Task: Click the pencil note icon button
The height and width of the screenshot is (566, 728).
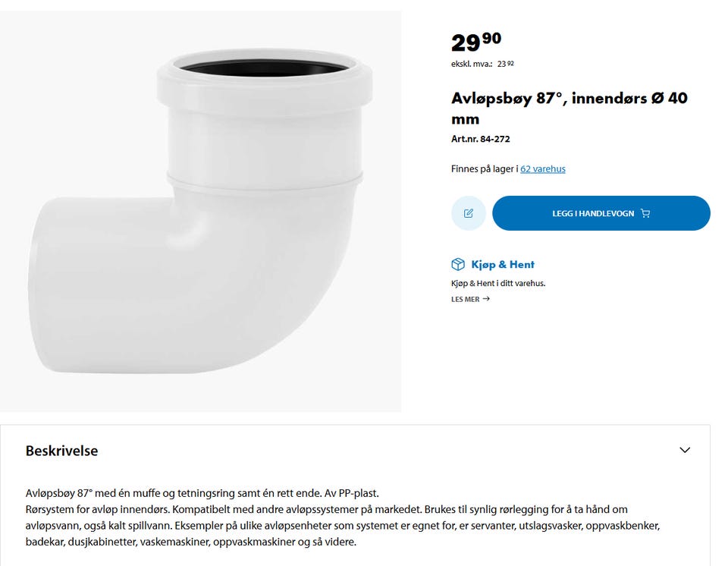Action: [x=468, y=213]
